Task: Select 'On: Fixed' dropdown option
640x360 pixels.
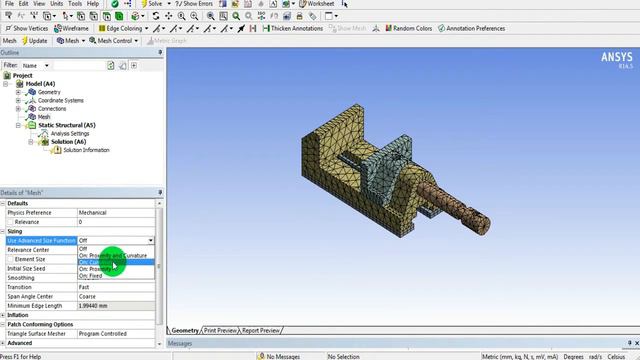Action: tap(116, 276)
